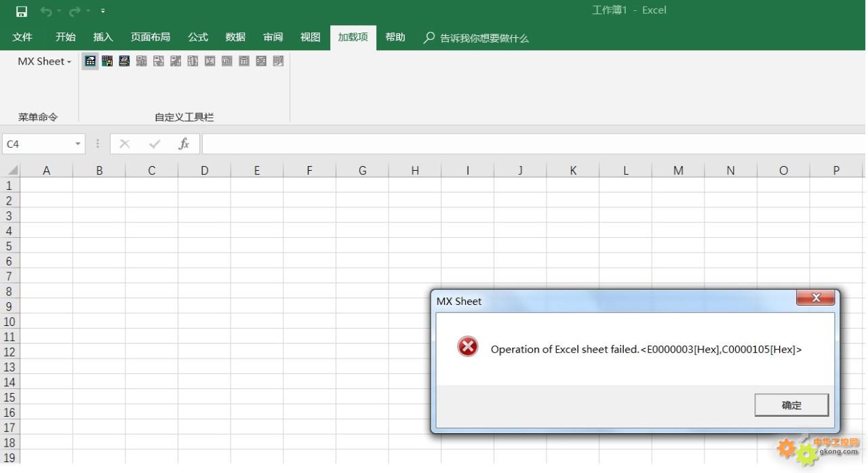Select column M header

pyautogui.click(x=678, y=170)
